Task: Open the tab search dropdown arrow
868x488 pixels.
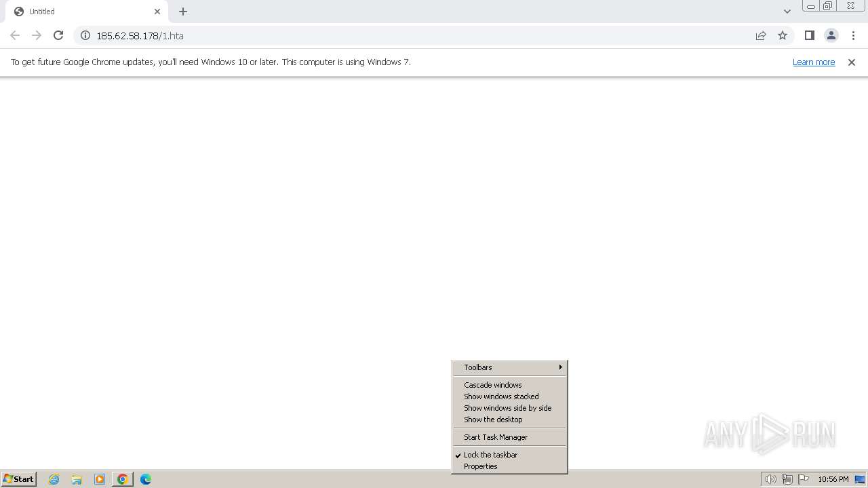Action: click(787, 12)
